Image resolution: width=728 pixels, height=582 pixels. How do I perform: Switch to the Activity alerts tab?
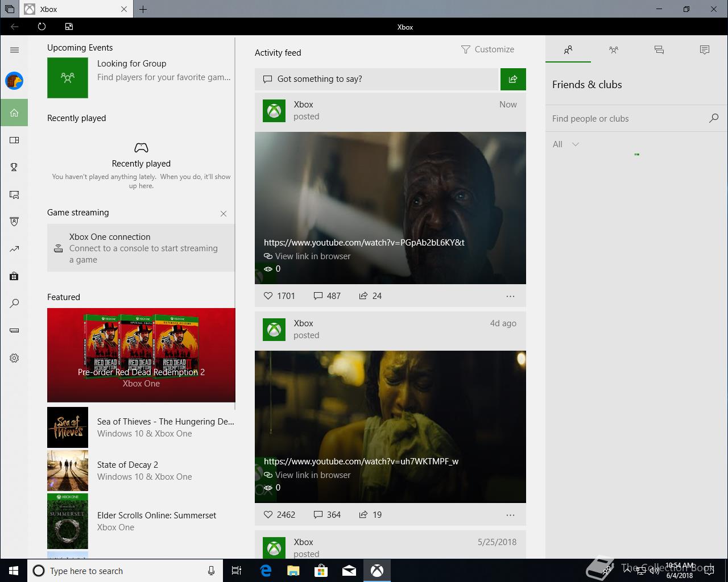point(705,50)
